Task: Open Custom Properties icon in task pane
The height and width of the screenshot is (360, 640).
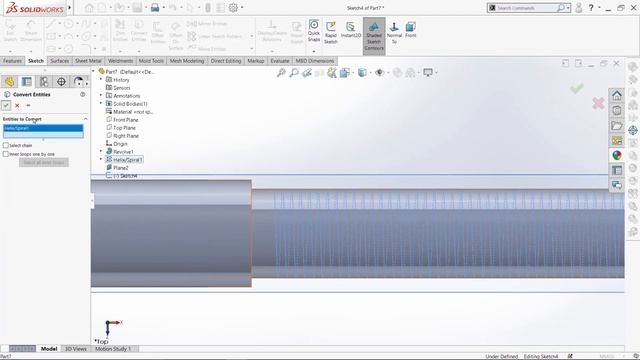Action: coord(617,170)
